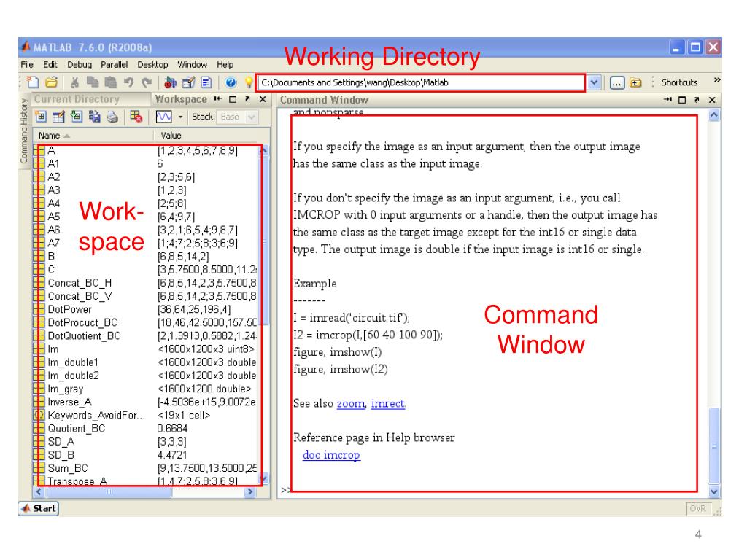
Task: Click the light bulb icon
Action: tap(248, 82)
